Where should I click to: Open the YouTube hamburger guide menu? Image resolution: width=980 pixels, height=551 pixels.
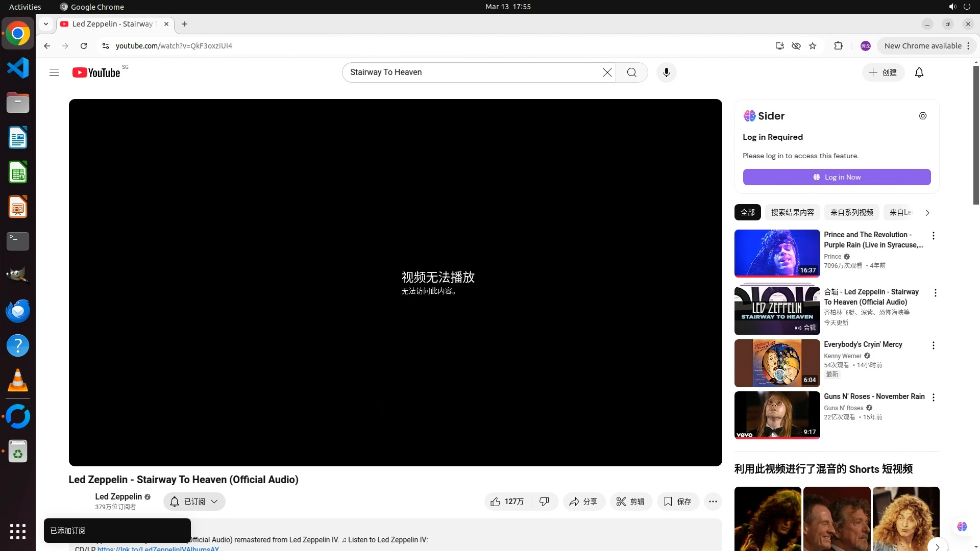click(x=54, y=72)
